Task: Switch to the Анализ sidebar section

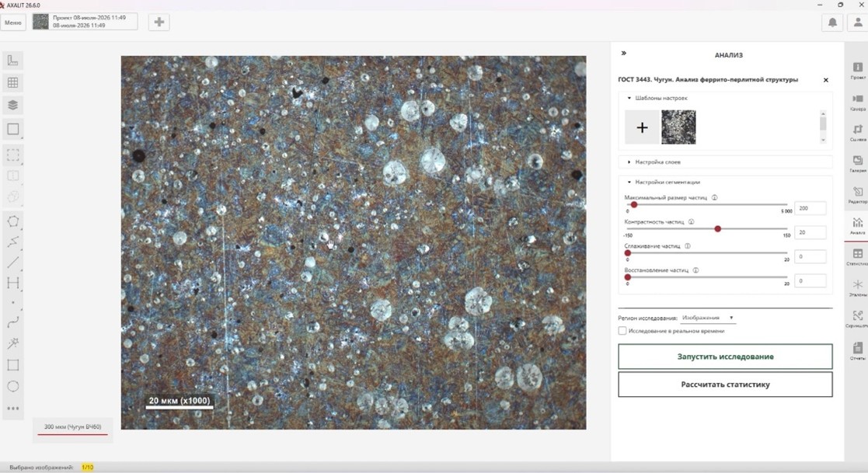Action: coord(857,226)
